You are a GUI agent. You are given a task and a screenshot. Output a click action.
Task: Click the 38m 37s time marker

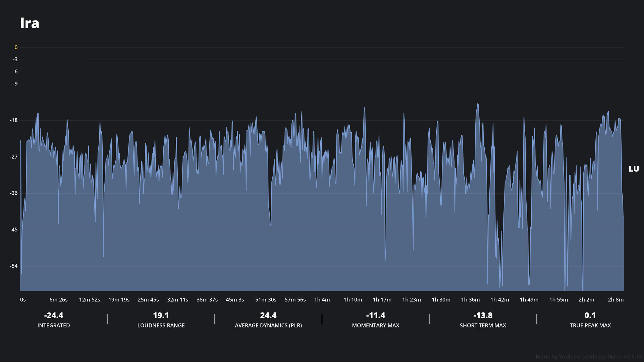click(x=207, y=300)
